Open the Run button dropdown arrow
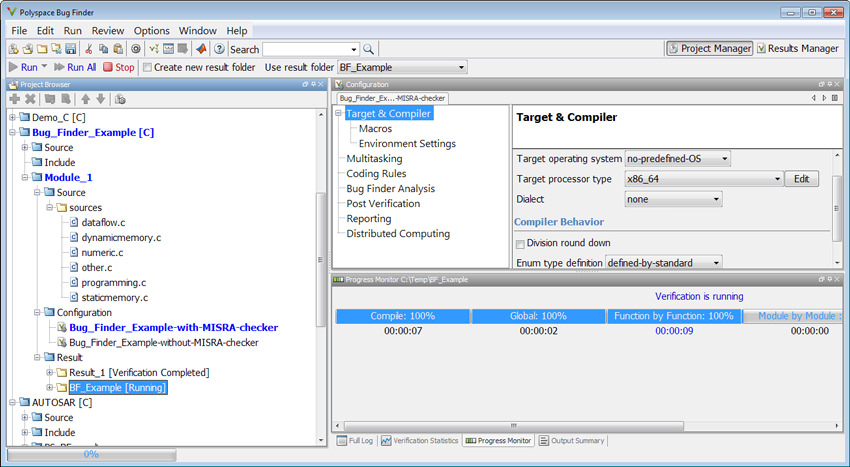This screenshot has width=850, height=467. click(44, 67)
